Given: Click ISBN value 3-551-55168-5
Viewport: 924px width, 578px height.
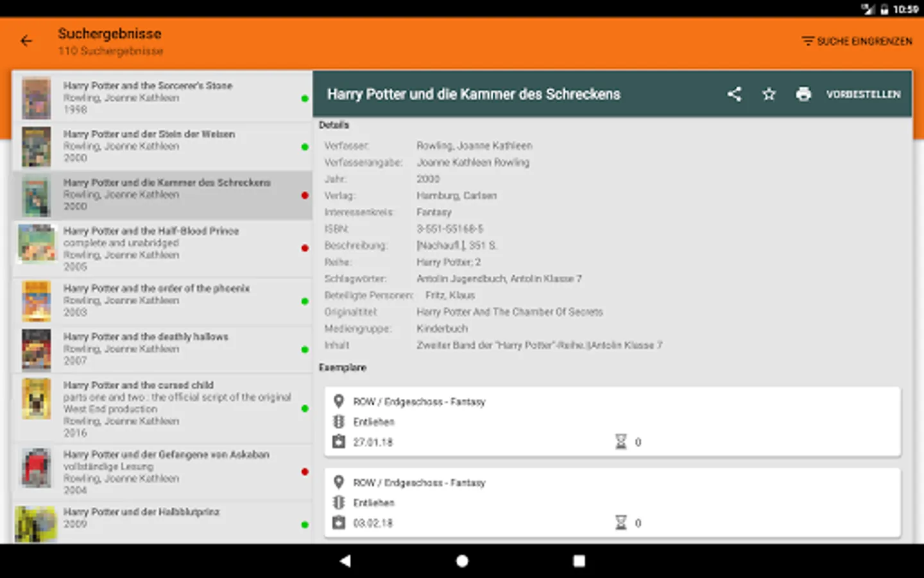Looking at the screenshot, I should pos(450,229).
